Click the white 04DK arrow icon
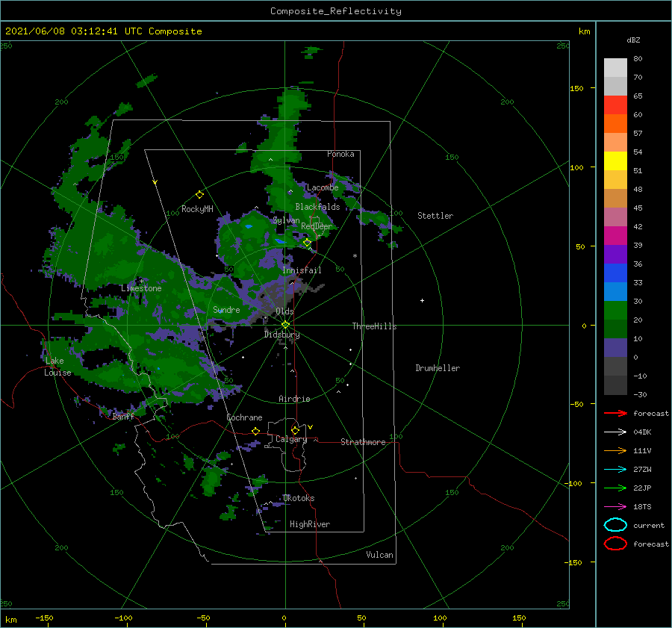The image size is (672, 628). coord(615,432)
